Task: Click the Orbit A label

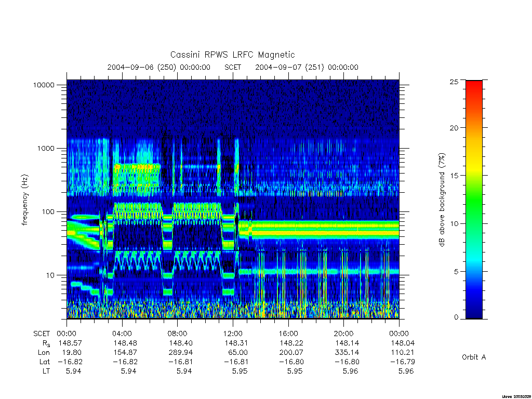Action: point(474,357)
